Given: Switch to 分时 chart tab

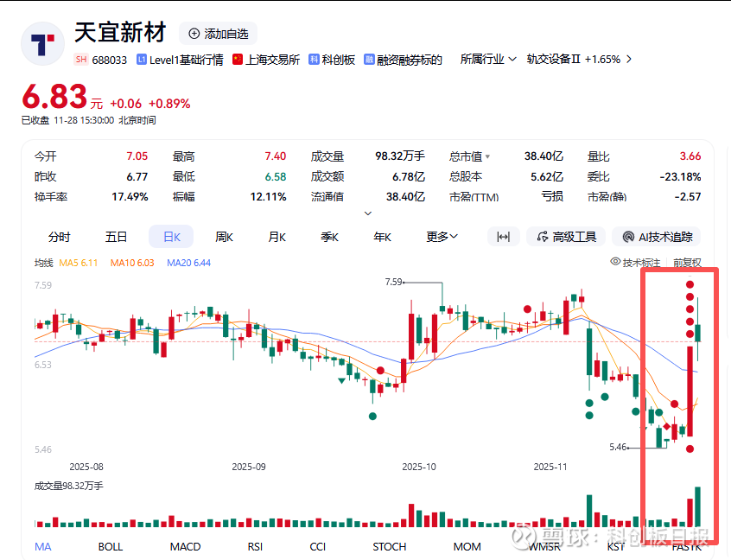Looking at the screenshot, I should (x=60, y=237).
